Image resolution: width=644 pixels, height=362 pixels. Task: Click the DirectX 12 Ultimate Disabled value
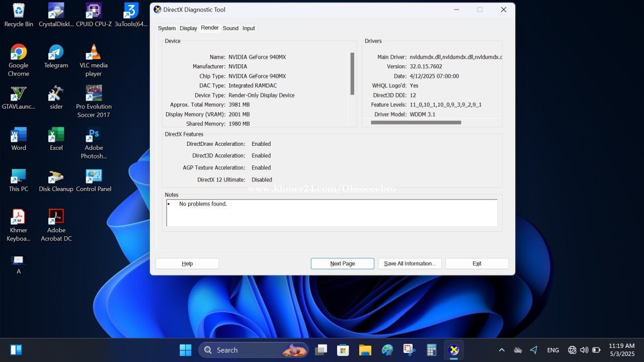pos(262,179)
